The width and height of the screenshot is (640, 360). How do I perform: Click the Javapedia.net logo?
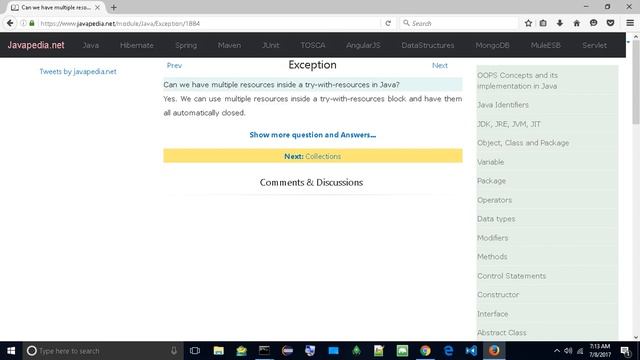click(x=36, y=45)
